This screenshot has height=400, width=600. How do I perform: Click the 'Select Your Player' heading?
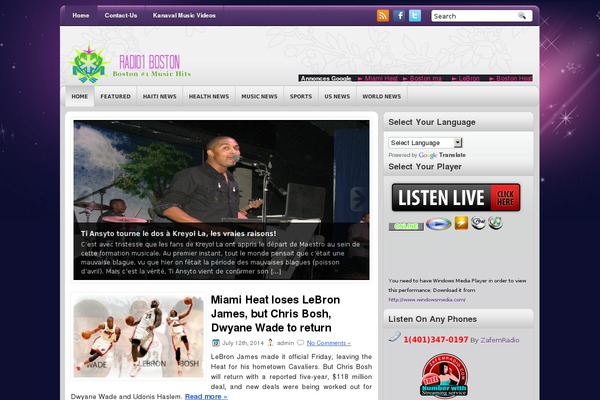[x=425, y=167]
